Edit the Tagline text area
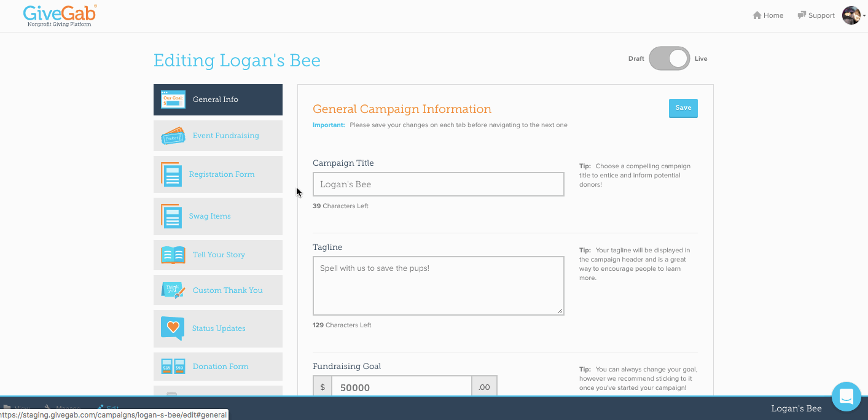Viewport: 868px width, 420px height. coord(439,286)
